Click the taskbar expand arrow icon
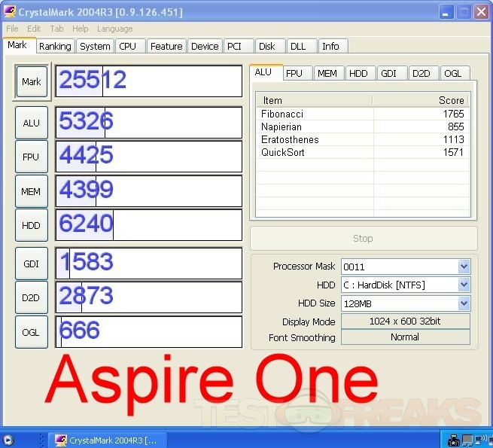This screenshot has width=493, height=448. point(8,440)
